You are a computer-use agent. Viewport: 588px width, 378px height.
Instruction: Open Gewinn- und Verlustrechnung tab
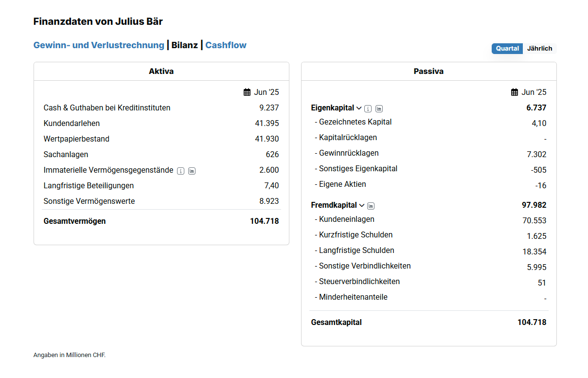[99, 45]
